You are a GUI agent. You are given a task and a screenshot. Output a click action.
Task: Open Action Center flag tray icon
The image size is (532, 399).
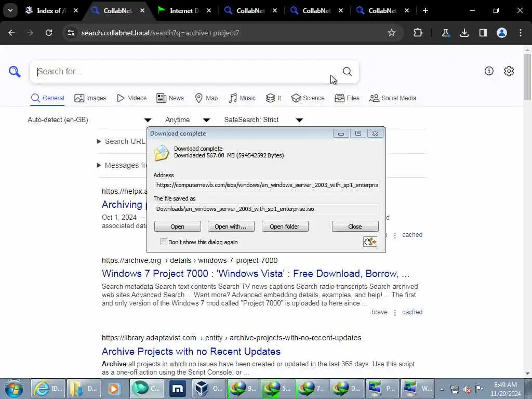click(x=480, y=389)
